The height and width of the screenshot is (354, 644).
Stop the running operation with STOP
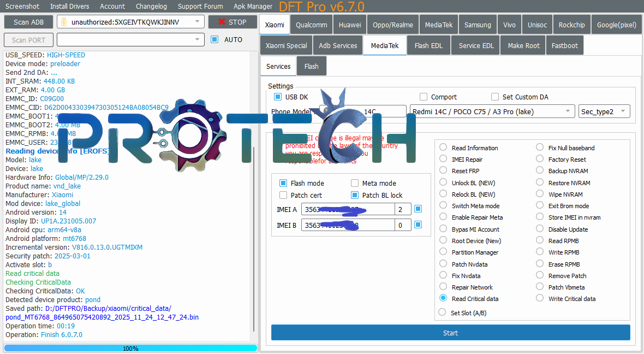pos(232,22)
